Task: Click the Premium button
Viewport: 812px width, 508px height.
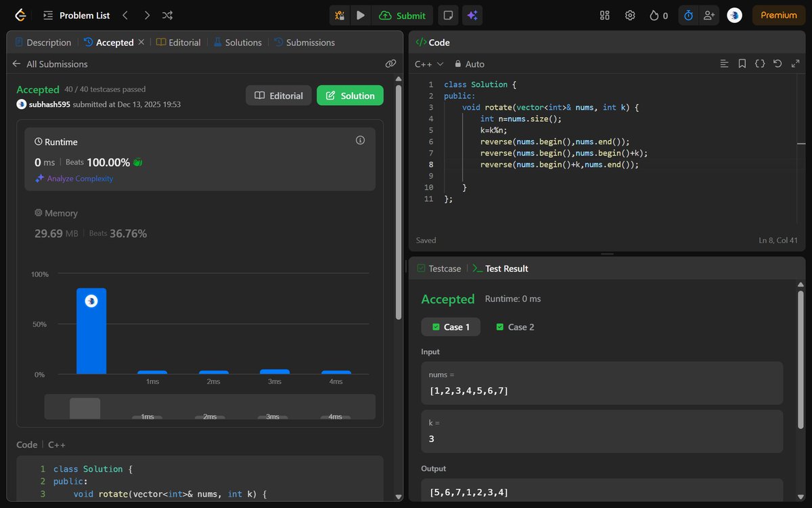Action: coord(779,15)
